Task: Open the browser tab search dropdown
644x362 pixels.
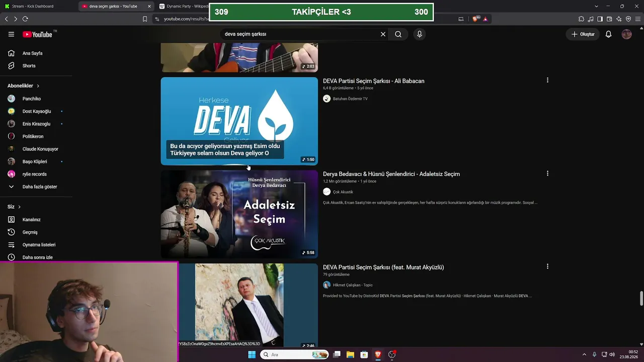Action: (x=596, y=6)
